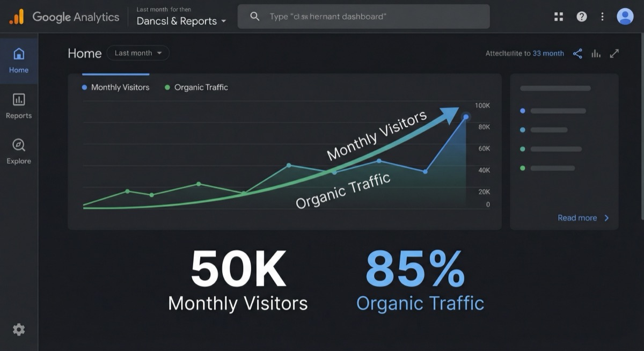Select the Home tab heading
Viewport: 644px width, 351px height.
84,53
